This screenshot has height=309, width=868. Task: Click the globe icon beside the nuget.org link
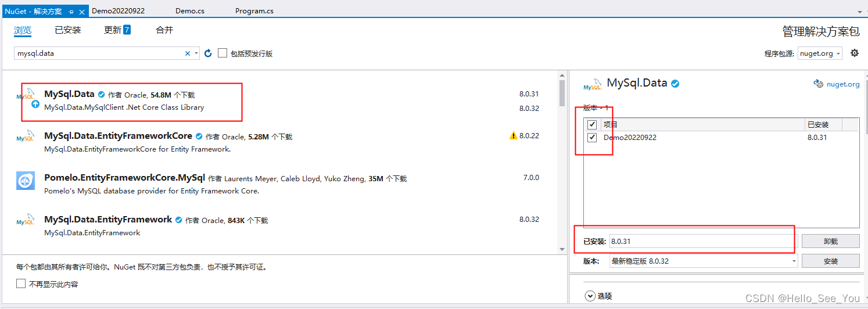[x=819, y=84]
